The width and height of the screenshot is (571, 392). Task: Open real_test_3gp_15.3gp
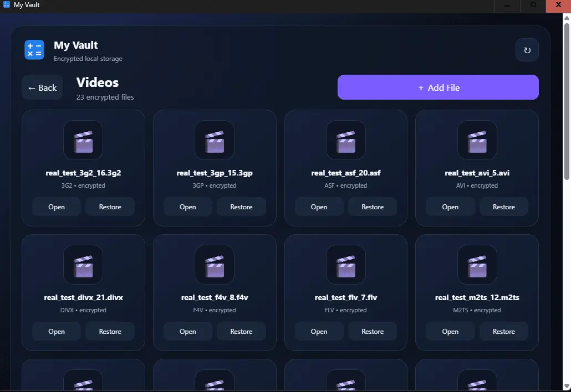pos(187,207)
